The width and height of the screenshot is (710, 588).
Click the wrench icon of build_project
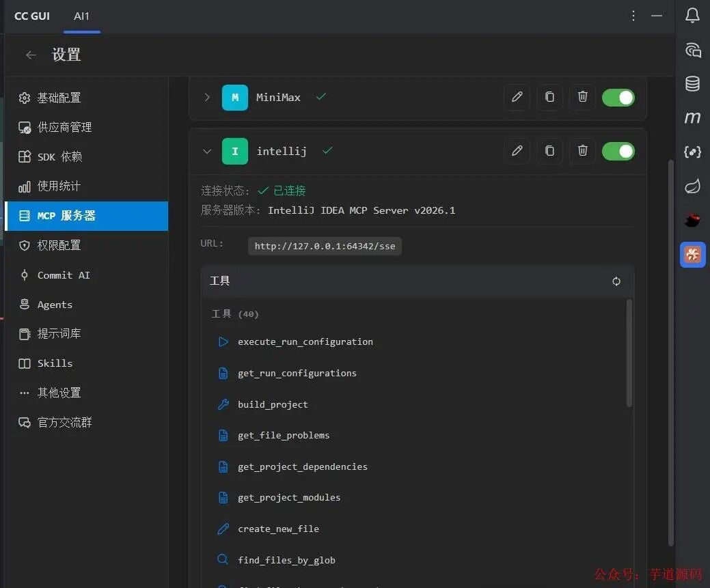coord(223,404)
